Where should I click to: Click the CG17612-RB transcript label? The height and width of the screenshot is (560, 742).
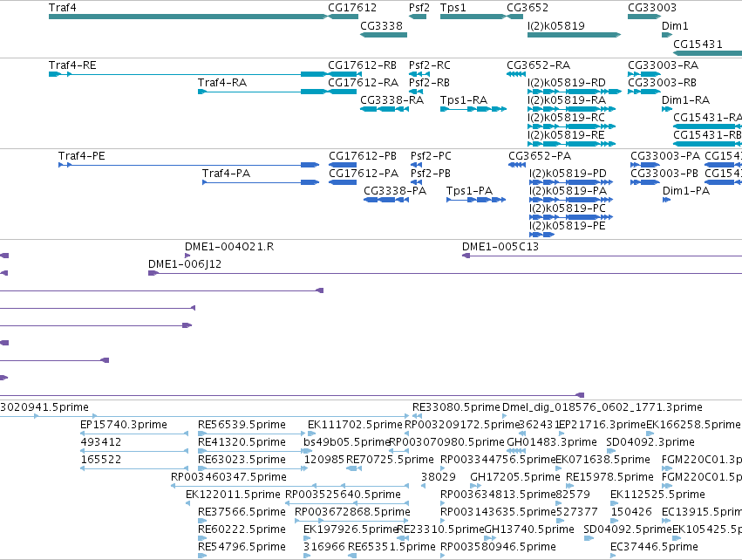tap(362, 65)
